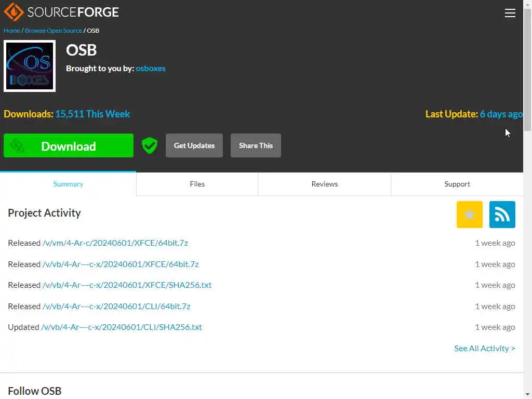Click the page vertical scrollbar thumb
This screenshot has width=532, height=399.
(527, 70)
